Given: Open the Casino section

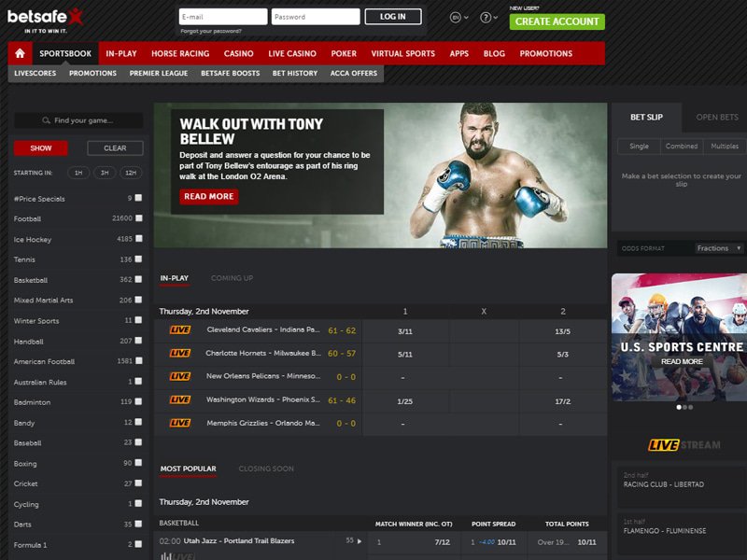Looking at the screenshot, I should click(239, 53).
